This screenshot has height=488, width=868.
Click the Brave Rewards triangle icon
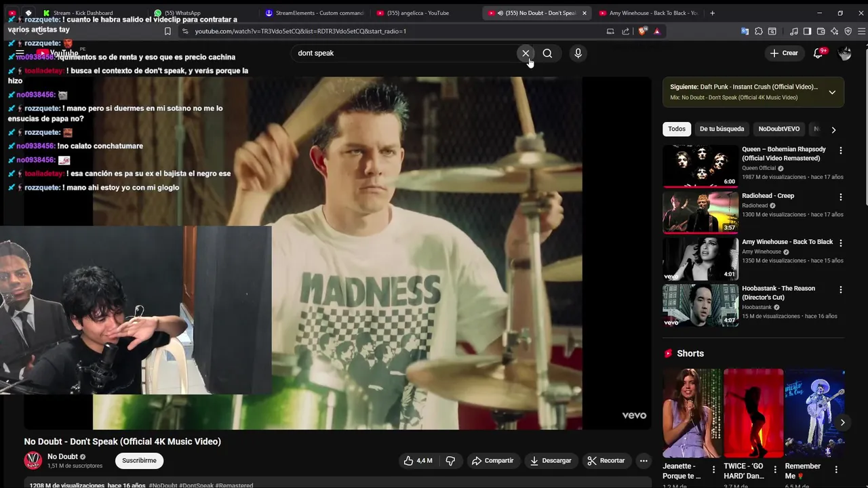(x=656, y=31)
